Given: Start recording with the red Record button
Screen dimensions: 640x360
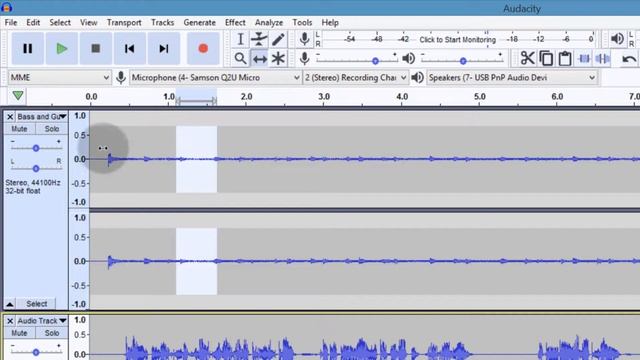Looking at the screenshot, I should pos(203,49).
